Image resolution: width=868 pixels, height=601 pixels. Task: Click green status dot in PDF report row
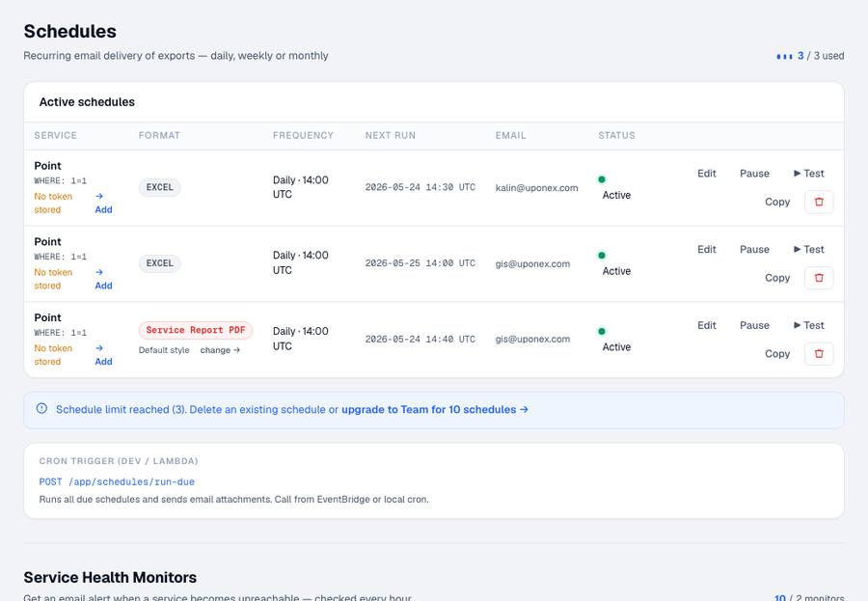pyautogui.click(x=602, y=331)
